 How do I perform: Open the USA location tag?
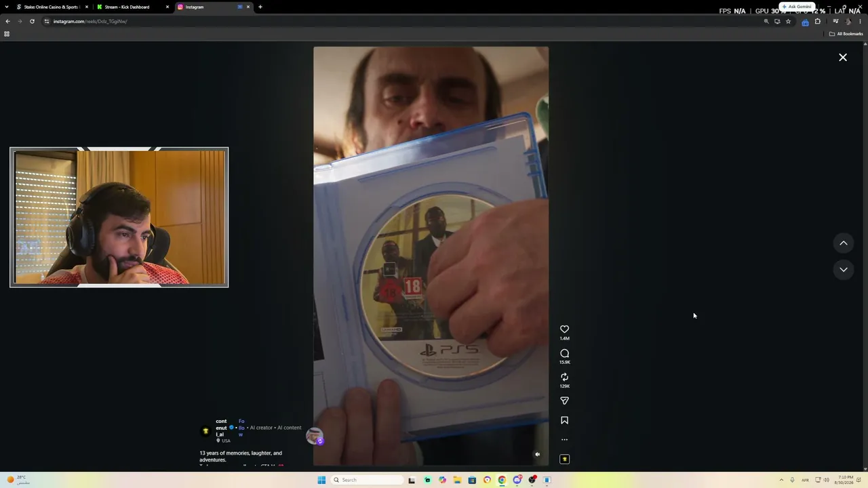coord(223,441)
